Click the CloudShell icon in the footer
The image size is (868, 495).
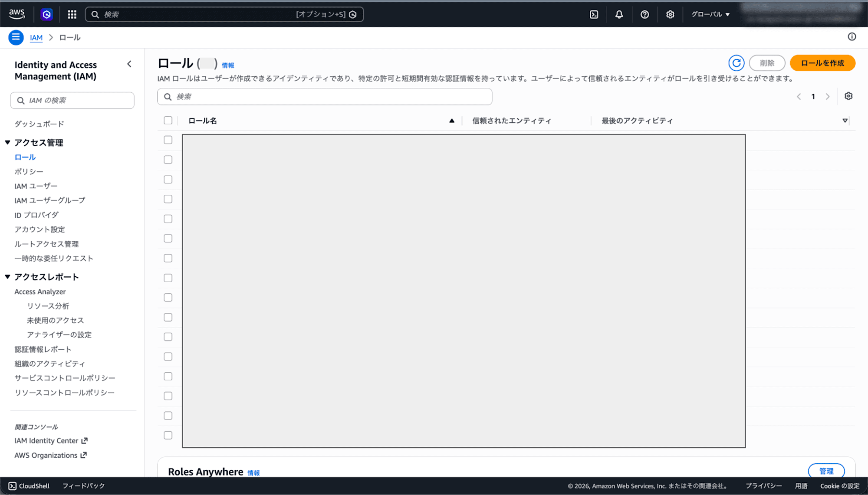(x=13, y=486)
